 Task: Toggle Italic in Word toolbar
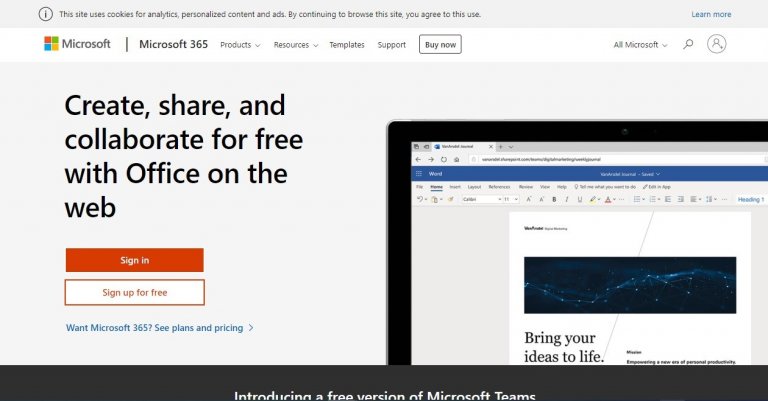567,199
